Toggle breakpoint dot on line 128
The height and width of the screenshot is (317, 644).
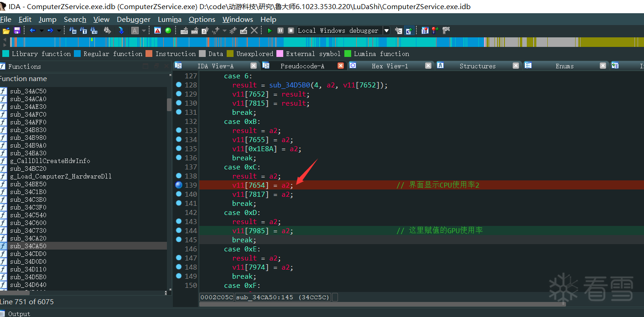(x=178, y=85)
